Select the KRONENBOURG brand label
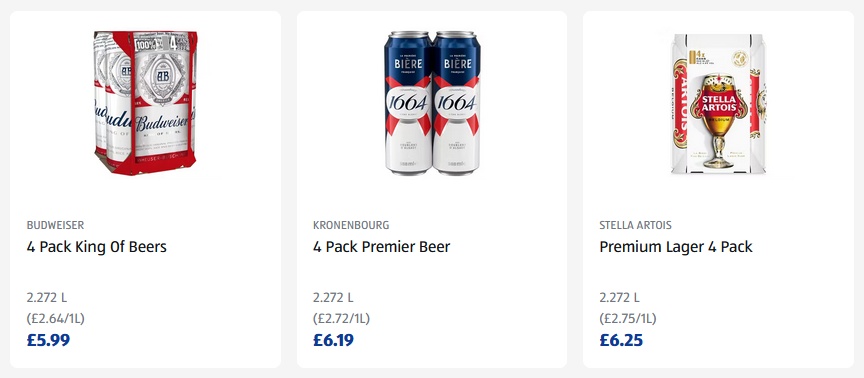This screenshot has height=378, width=864. point(351,225)
